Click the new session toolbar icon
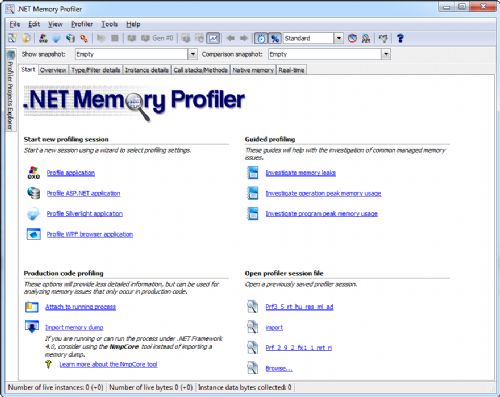 [x=12, y=38]
